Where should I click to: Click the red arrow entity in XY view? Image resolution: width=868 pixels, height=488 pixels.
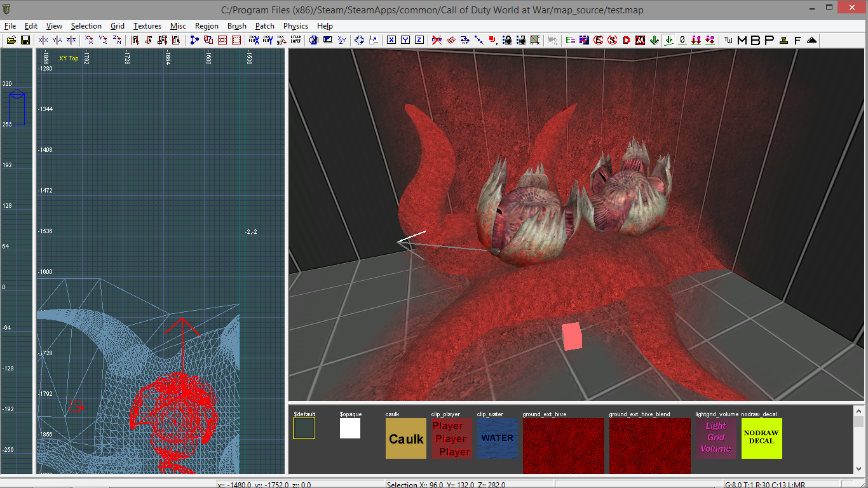pos(182,346)
